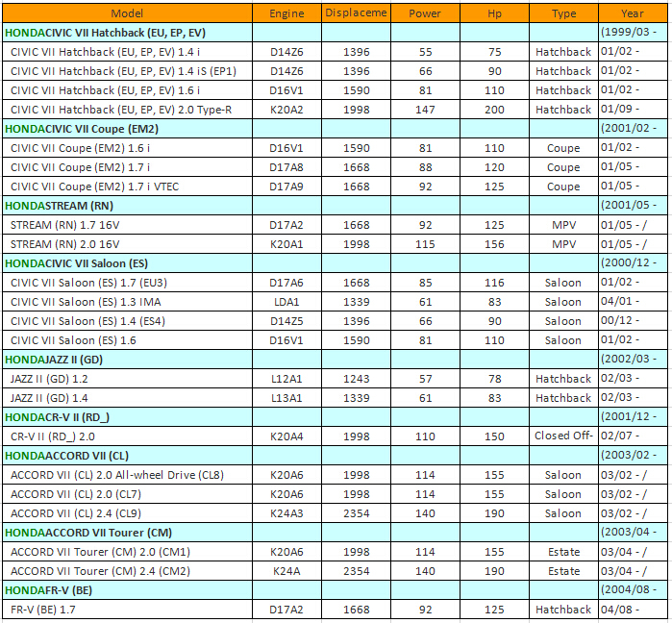This screenshot has width=672, height=623.
Task: Click displacement value 1243
Action: 356,379
